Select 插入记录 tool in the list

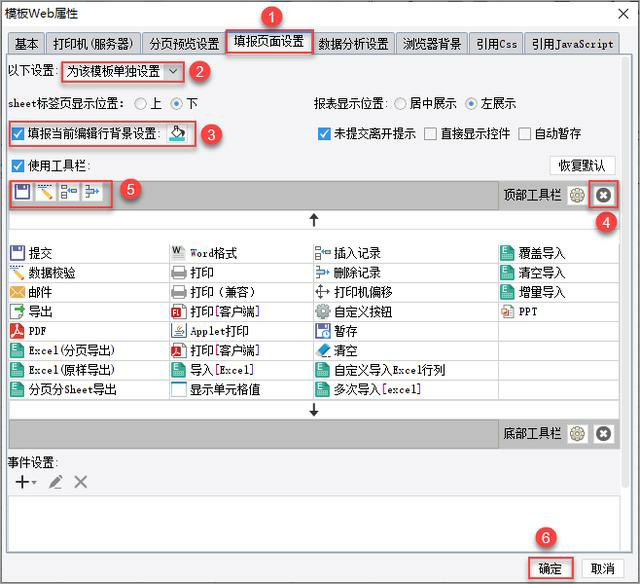(x=347, y=253)
